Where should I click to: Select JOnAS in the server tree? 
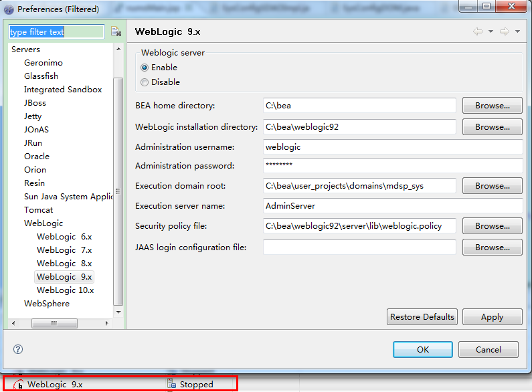click(x=36, y=130)
